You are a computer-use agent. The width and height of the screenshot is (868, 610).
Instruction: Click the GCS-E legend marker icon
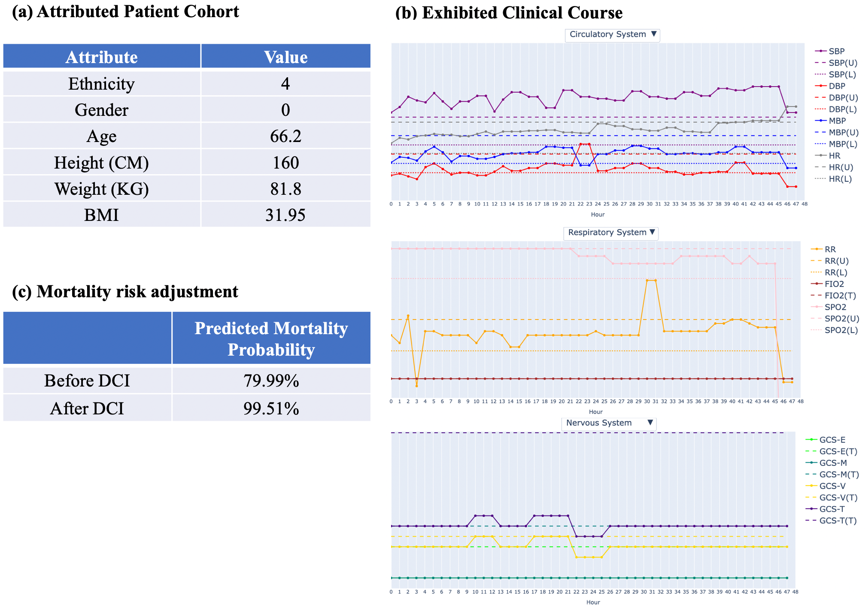tap(811, 440)
